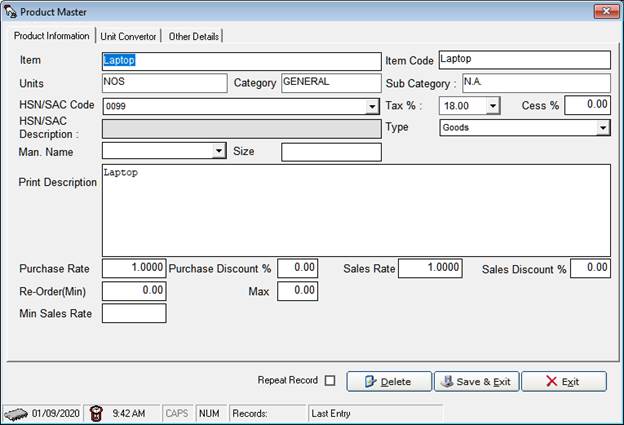The height and width of the screenshot is (425, 624).
Task: Switch to the Unit Convertor tab
Action: point(128,36)
